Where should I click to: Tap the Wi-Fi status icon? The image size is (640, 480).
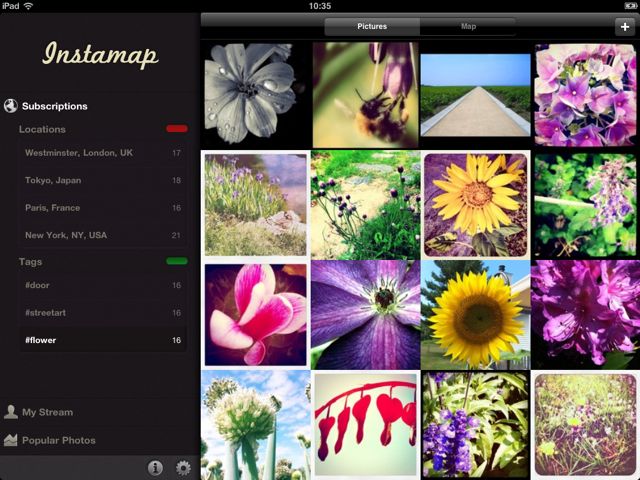pos(29,6)
